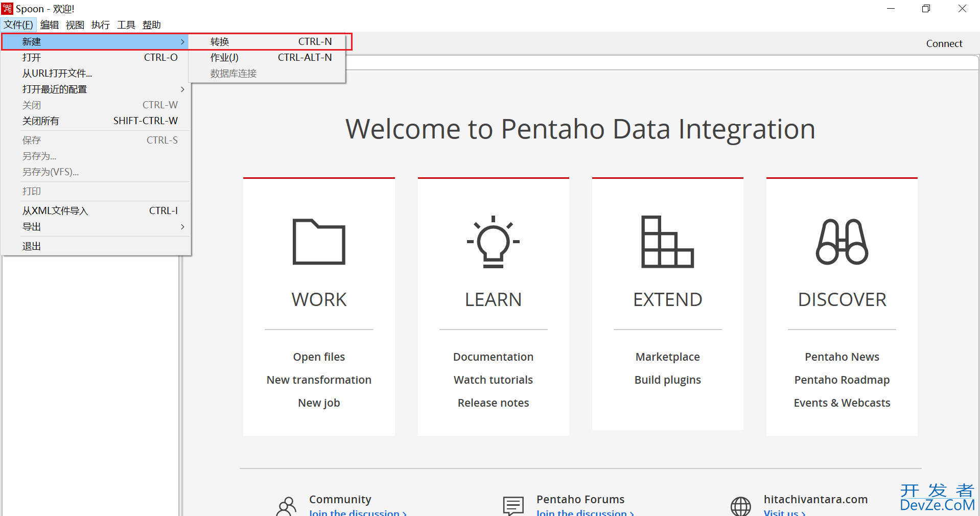Click the Pentaho Forums chat icon
This screenshot has height=516, width=980.
coord(514,506)
